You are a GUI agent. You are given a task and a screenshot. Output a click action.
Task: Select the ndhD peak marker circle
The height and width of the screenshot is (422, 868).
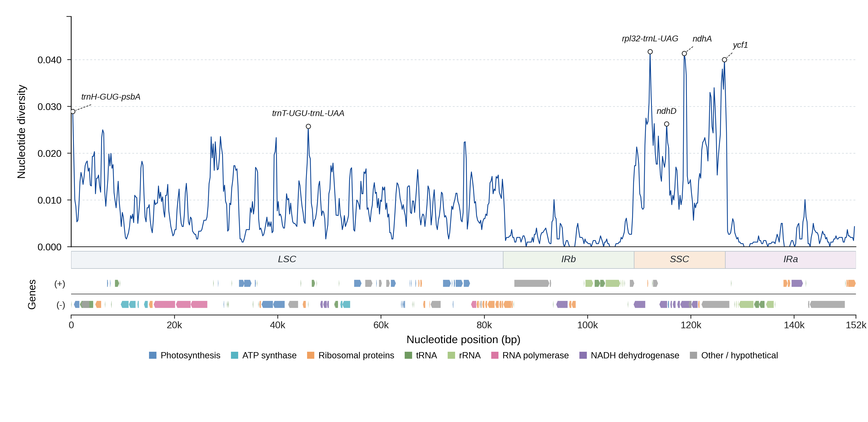pyautogui.click(x=667, y=124)
